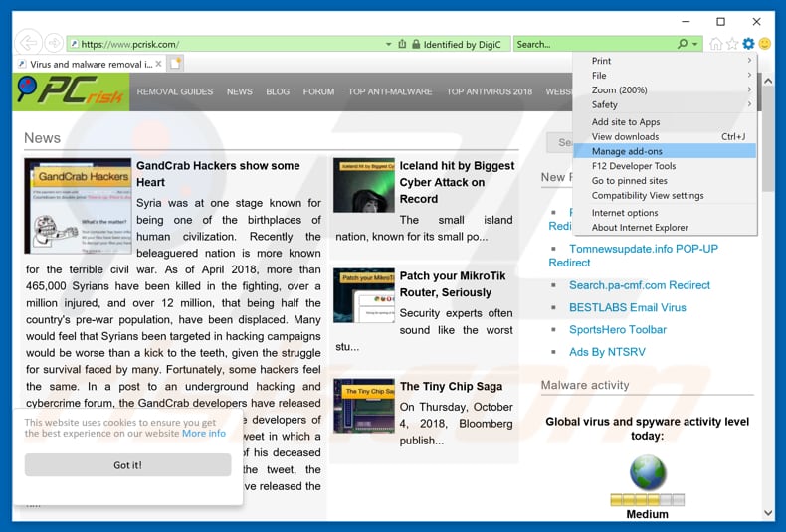Close the Virus and malware removal tab

point(158,64)
